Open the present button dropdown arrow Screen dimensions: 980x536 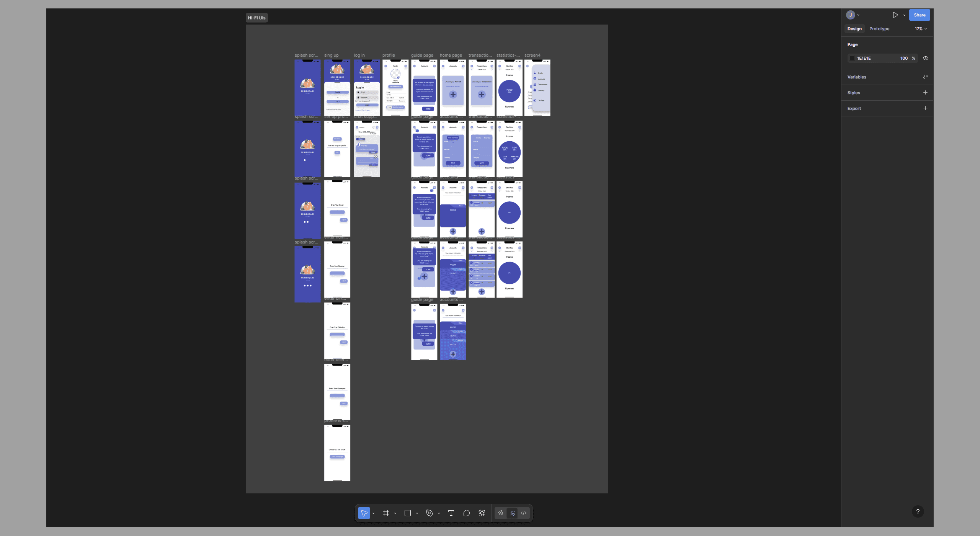pyautogui.click(x=903, y=15)
